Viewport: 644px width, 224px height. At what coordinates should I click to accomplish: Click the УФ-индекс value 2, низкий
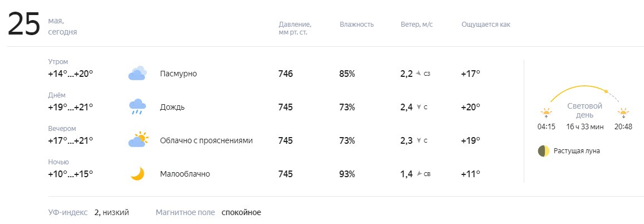coord(111,212)
